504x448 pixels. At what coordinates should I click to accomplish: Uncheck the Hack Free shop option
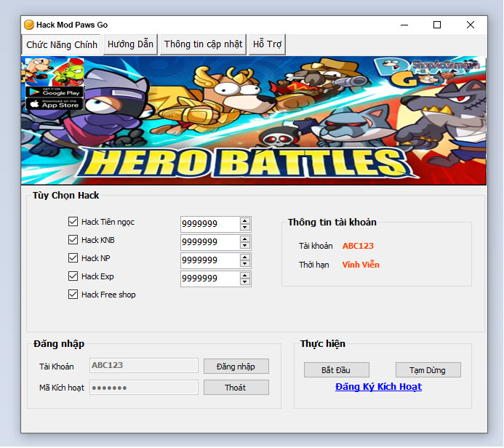tap(73, 295)
